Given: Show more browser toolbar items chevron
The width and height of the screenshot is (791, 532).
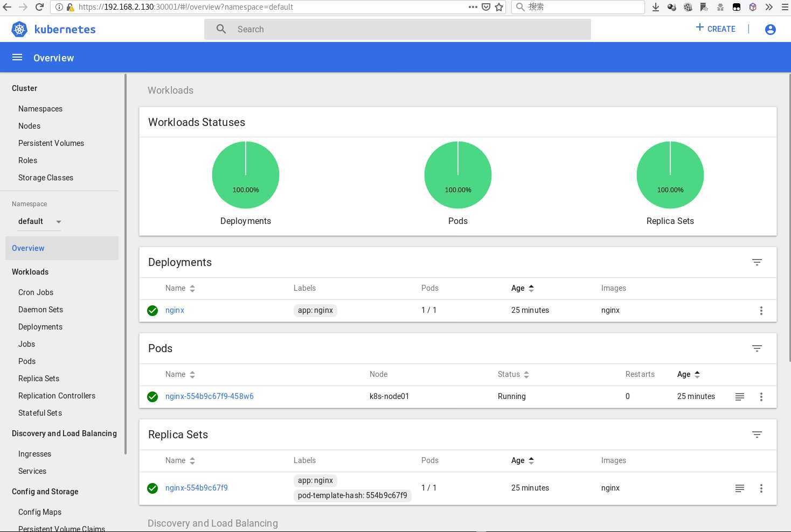Looking at the screenshot, I should pyautogui.click(x=769, y=7).
